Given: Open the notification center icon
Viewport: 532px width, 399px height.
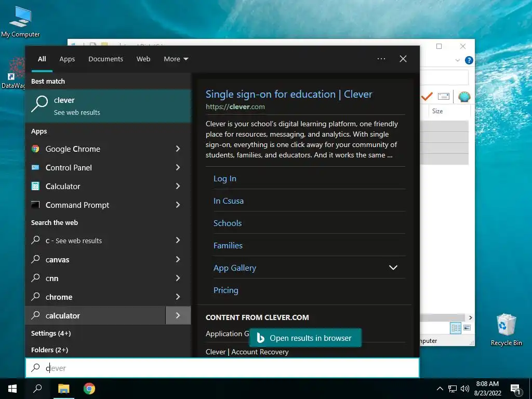Looking at the screenshot, I should (516, 390).
